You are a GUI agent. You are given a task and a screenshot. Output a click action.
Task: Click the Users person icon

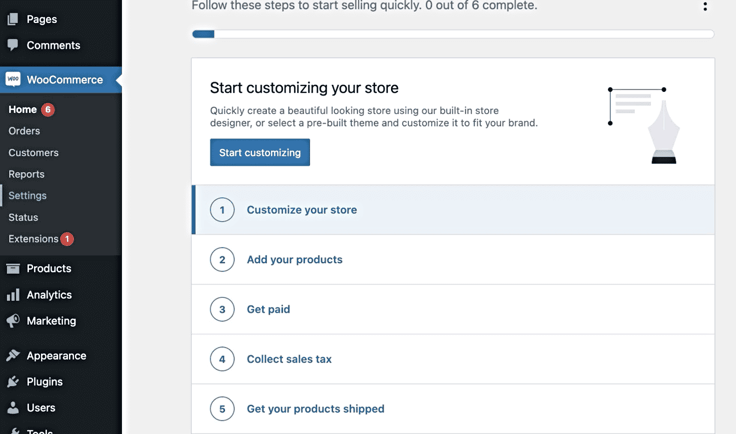[x=13, y=408]
